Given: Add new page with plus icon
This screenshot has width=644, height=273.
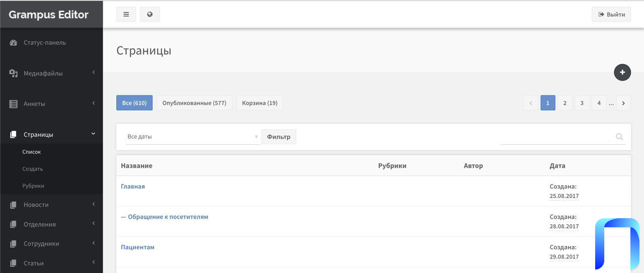Looking at the screenshot, I should click(622, 72).
